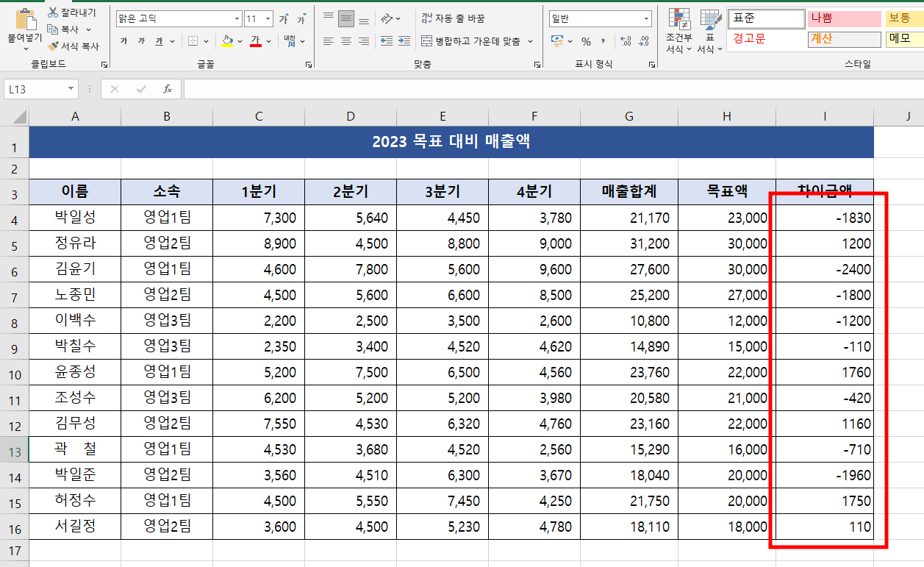Align cell text right
924x567 pixels.
click(363, 41)
